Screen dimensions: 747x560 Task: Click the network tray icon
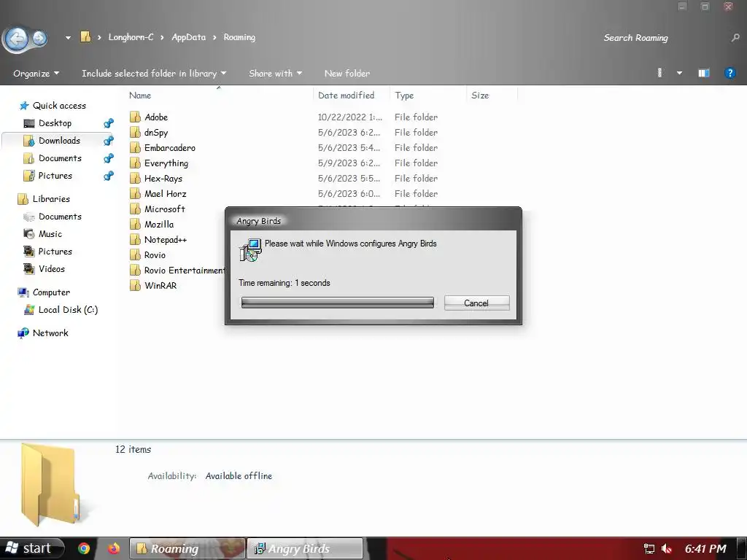649,548
